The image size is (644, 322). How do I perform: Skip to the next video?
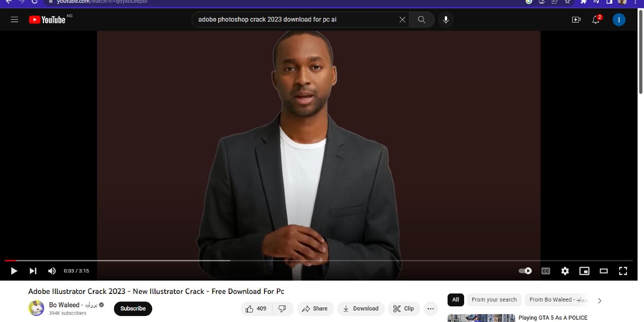point(33,271)
